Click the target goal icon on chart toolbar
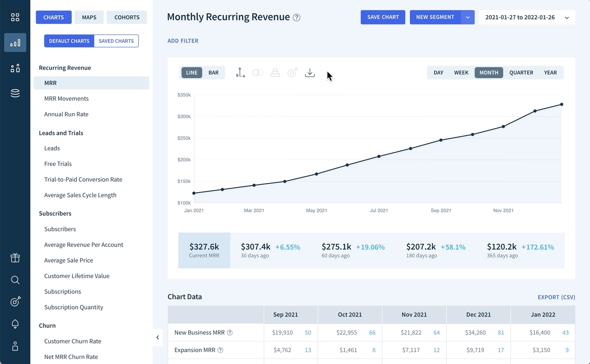 (x=292, y=73)
